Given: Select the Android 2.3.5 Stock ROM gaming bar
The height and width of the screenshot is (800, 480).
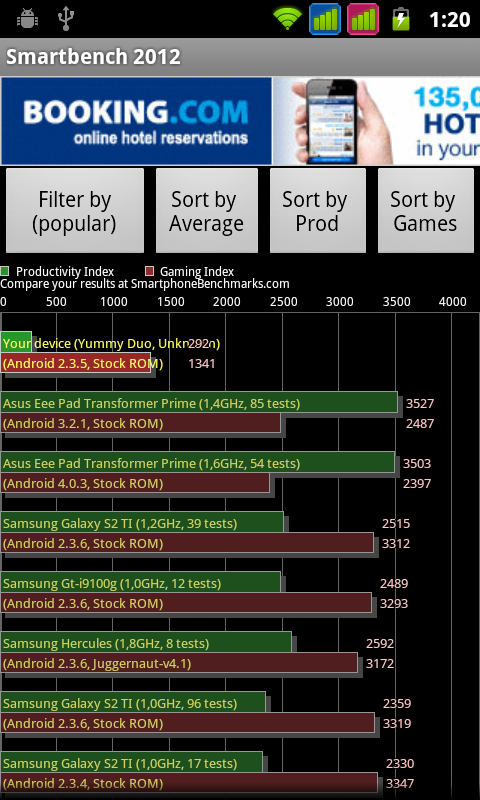Looking at the screenshot, I should [75, 363].
